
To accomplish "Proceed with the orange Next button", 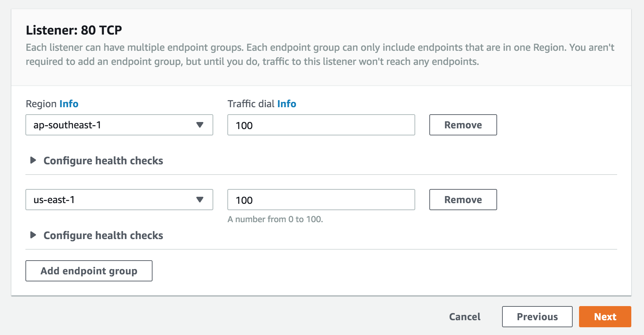I will (x=605, y=317).
